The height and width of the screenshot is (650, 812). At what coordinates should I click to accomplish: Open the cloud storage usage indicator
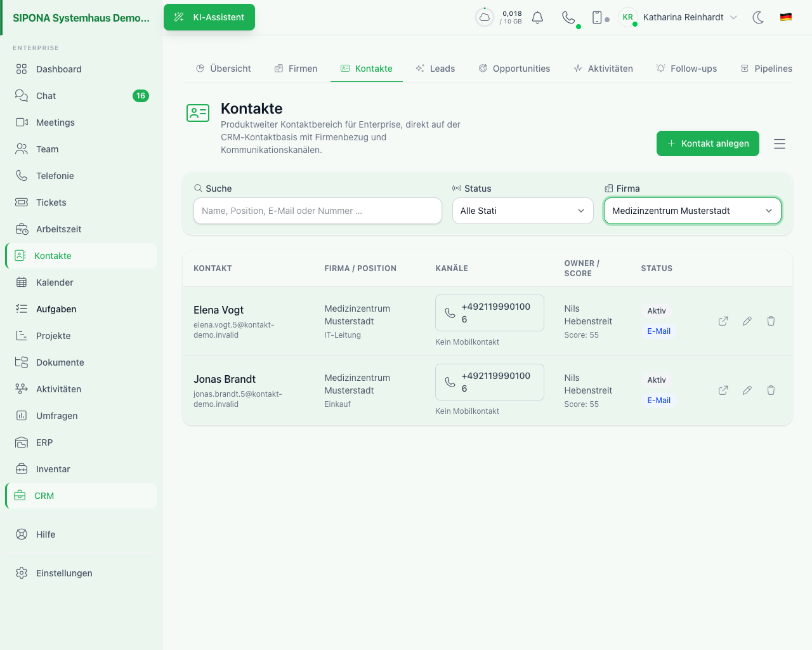pyautogui.click(x=485, y=17)
